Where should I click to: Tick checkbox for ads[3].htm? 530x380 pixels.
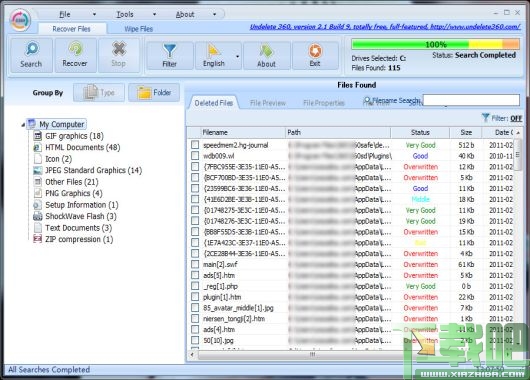[195, 275]
